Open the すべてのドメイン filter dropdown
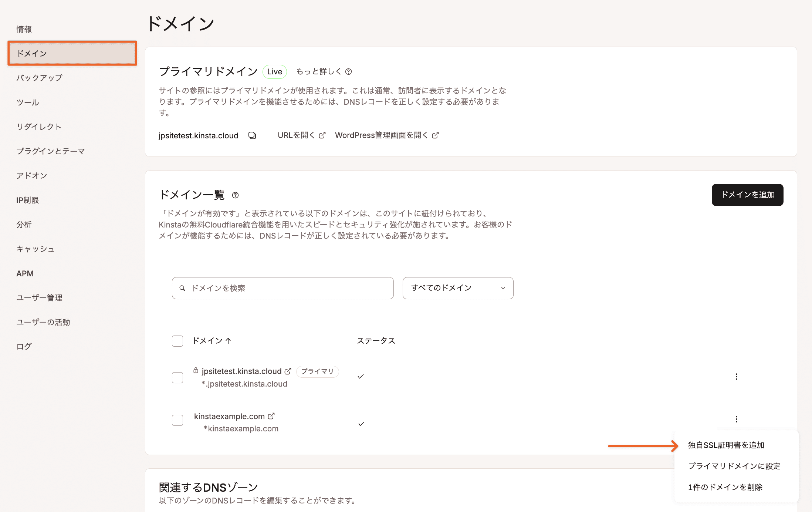Viewport: 812px width, 512px height. pyautogui.click(x=458, y=288)
